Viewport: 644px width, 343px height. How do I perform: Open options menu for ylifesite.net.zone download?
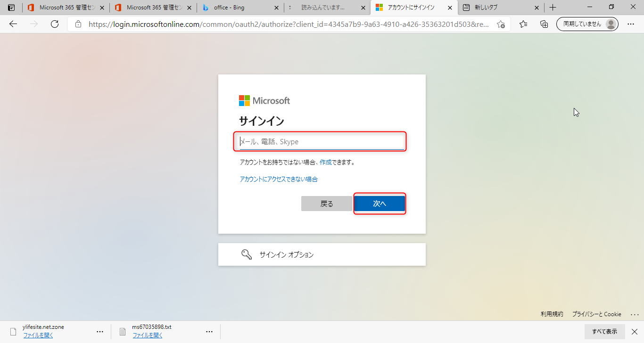coord(100,331)
